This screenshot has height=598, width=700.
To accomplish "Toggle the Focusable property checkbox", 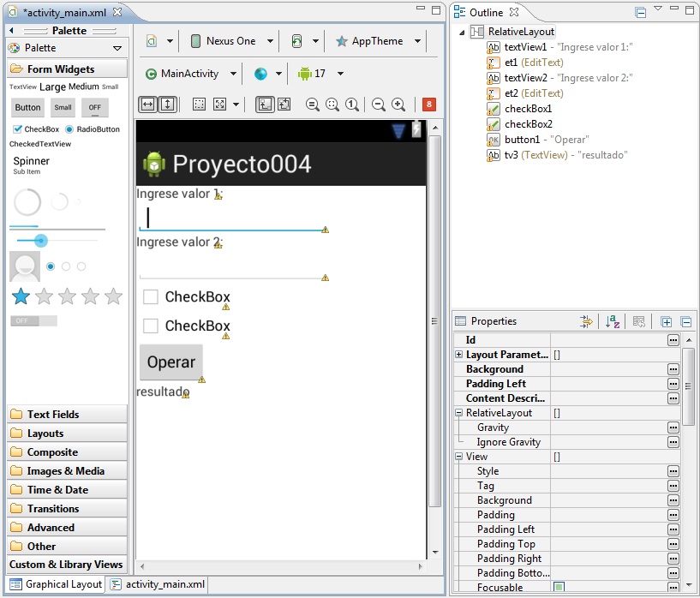I will (559, 586).
